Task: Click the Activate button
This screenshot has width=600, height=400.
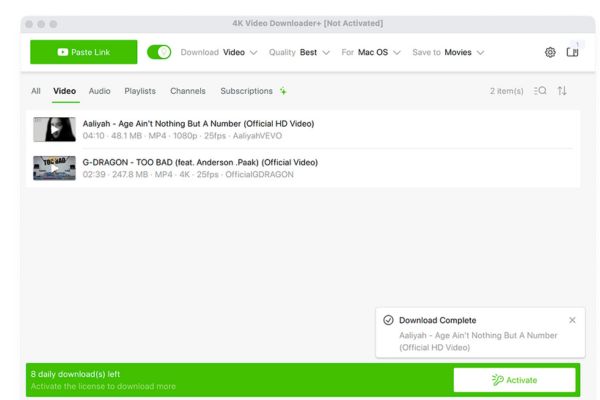Action: pos(514,380)
